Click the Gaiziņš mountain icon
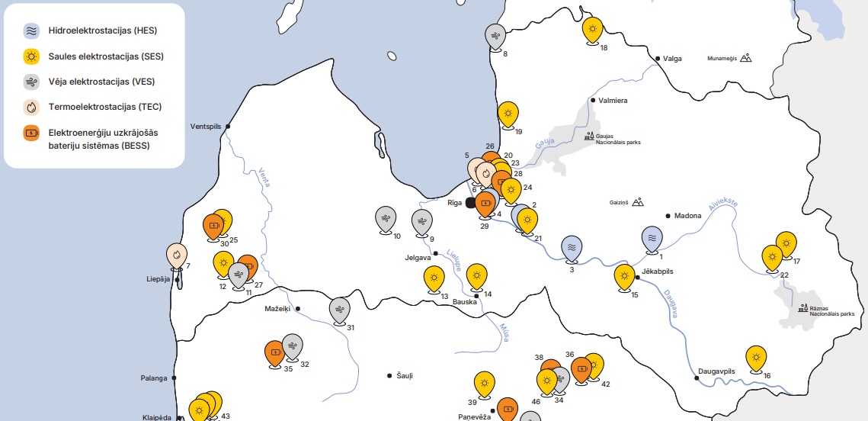 coord(638,201)
